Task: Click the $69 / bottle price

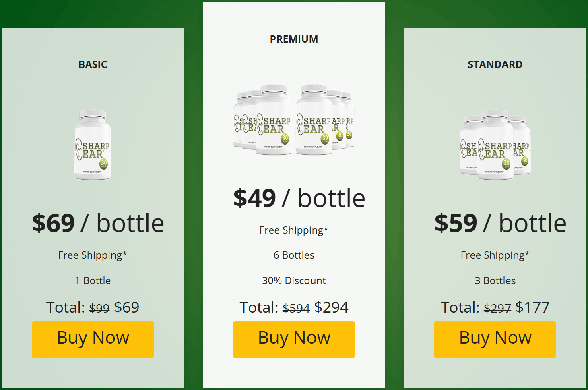Action: tap(98, 223)
